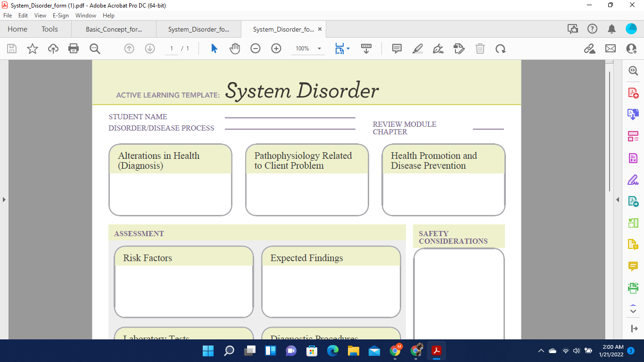Image resolution: width=644 pixels, height=362 pixels.
Task: Delete the current page with the trash icon
Action: coord(480,48)
